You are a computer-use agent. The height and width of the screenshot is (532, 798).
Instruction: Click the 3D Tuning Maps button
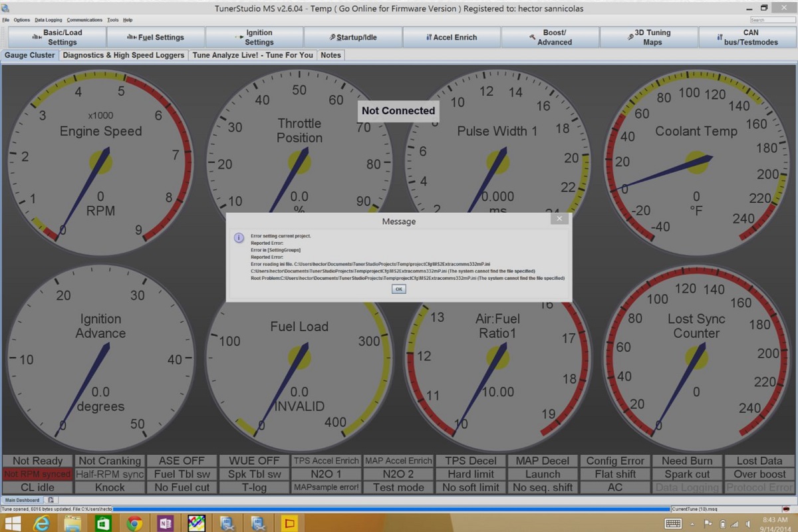point(648,37)
